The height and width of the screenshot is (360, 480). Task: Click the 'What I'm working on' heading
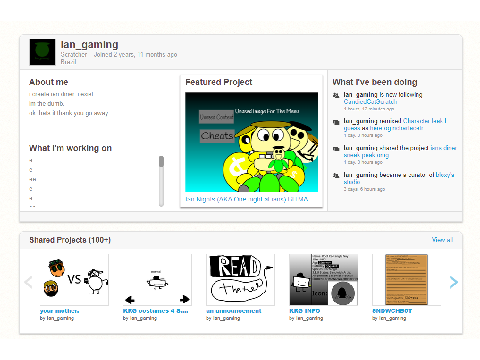[x=70, y=148]
